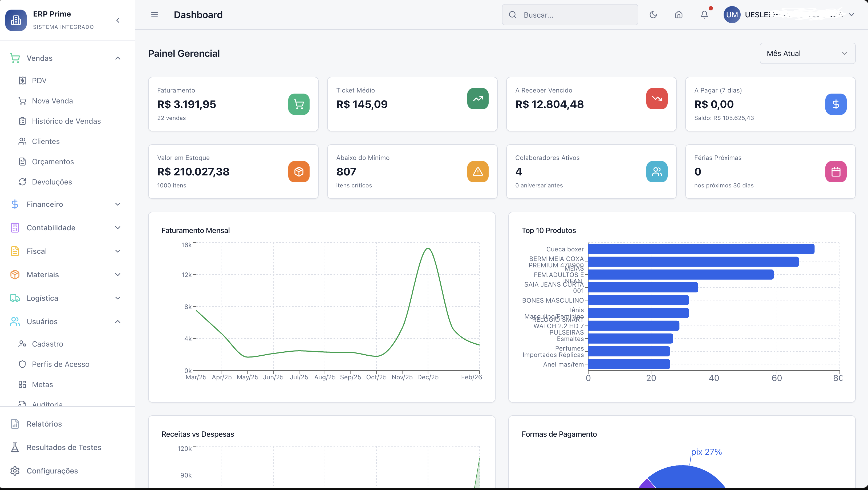Screen dimensions: 868x490
Task: Go to Histórico de Vendas
Action: coord(66,121)
